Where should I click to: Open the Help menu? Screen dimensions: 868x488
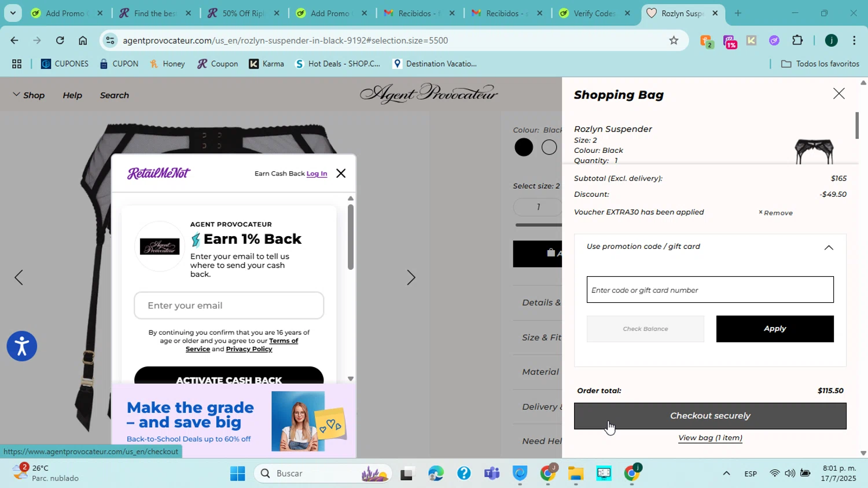tap(72, 95)
